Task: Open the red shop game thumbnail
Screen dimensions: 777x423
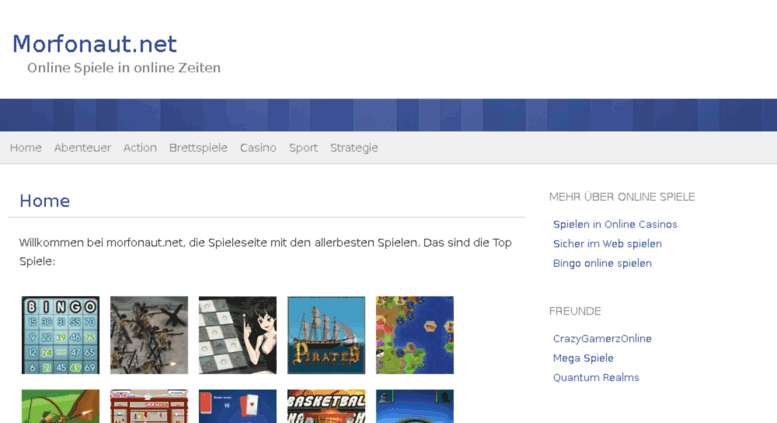Action: pos(149,406)
